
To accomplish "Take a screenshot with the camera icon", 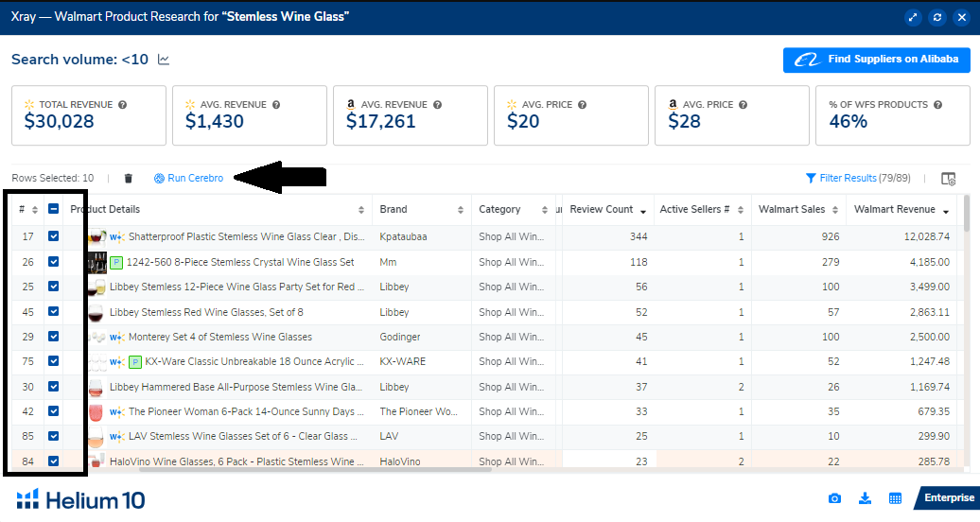I will point(834,498).
